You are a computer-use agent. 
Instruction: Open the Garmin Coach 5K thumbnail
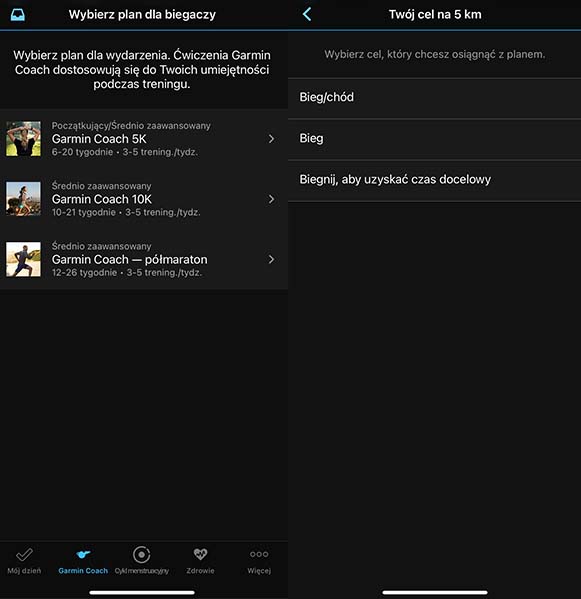[x=23, y=139]
